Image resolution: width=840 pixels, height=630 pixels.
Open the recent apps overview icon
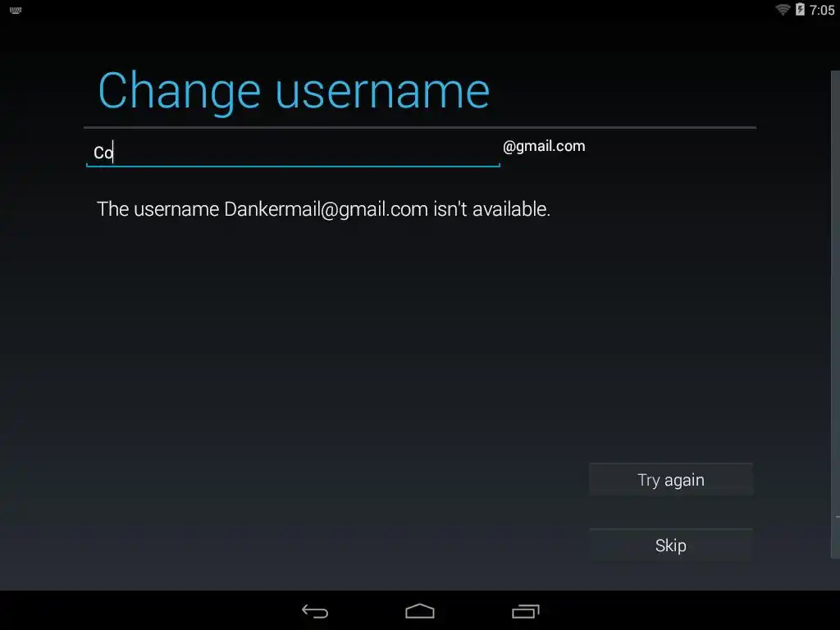(x=525, y=611)
